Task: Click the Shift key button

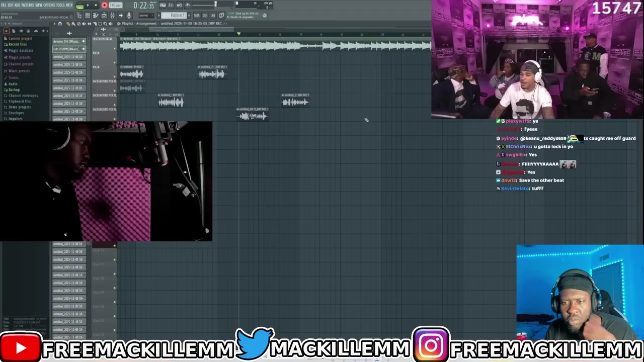Action: (197, 16)
